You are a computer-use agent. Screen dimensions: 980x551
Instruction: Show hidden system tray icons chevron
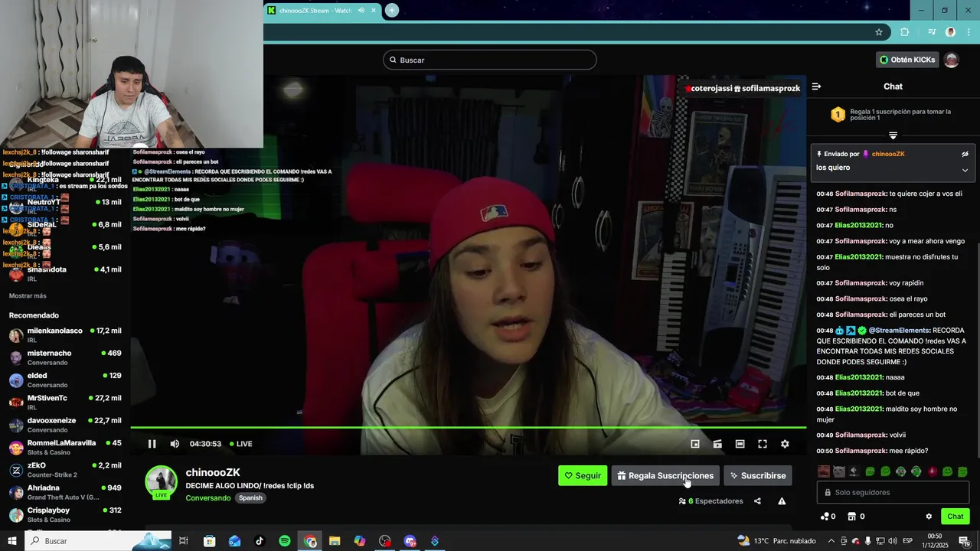point(831,541)
